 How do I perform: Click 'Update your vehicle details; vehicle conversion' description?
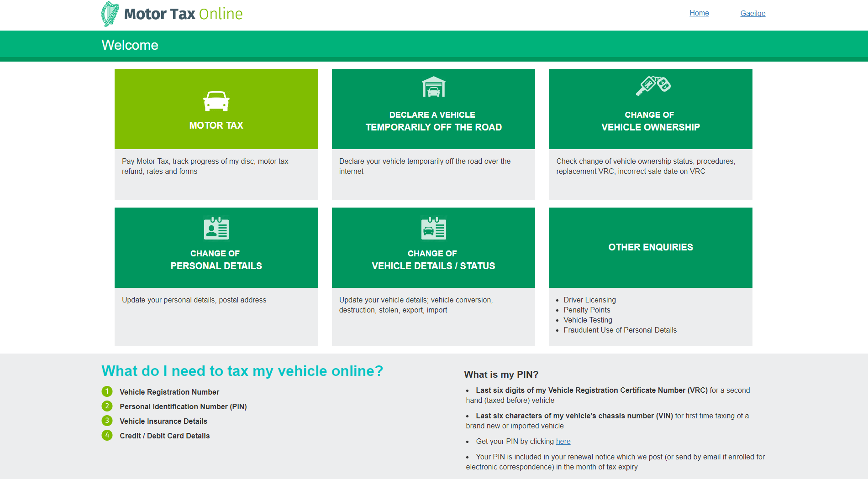point(416,305)
